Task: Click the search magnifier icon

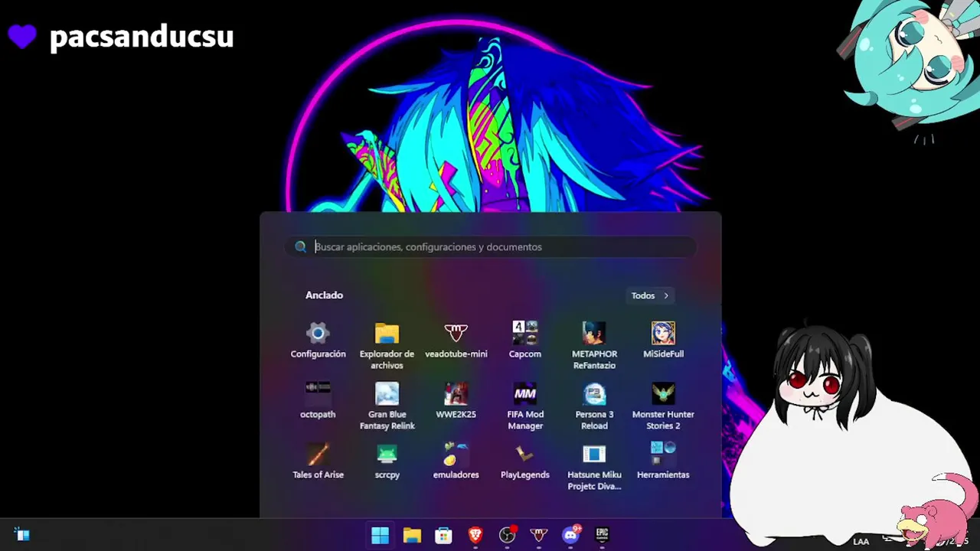Action: tap(300, 246)
